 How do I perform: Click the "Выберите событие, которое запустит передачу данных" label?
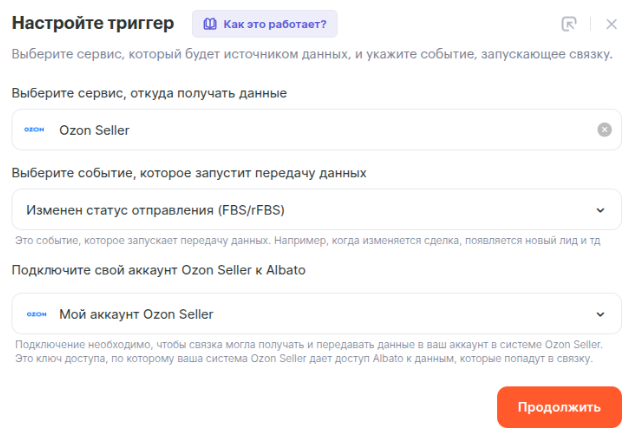pos(189,173)
